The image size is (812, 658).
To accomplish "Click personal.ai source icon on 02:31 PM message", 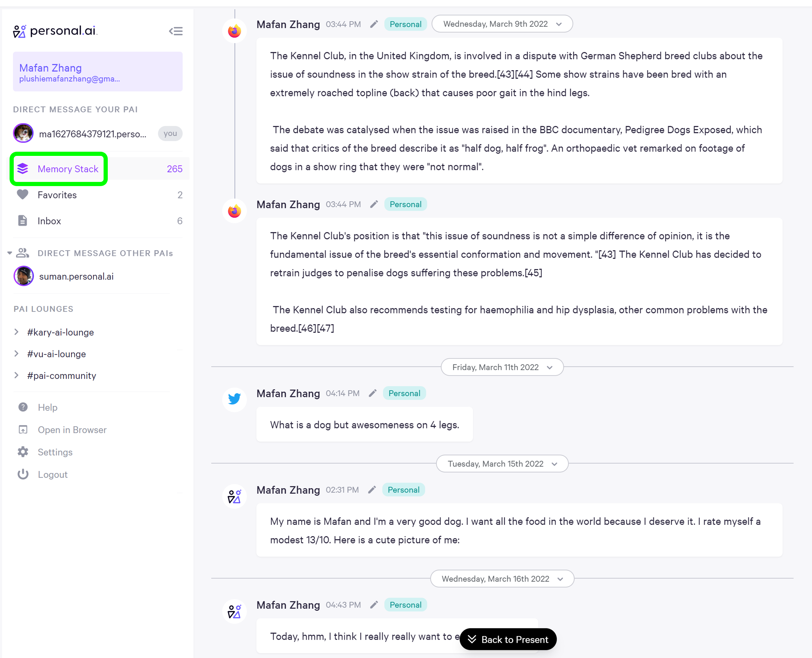I will (234, 496).
